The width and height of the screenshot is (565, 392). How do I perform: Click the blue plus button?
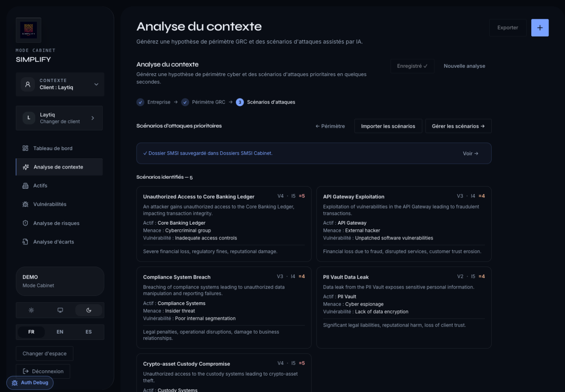540,28
